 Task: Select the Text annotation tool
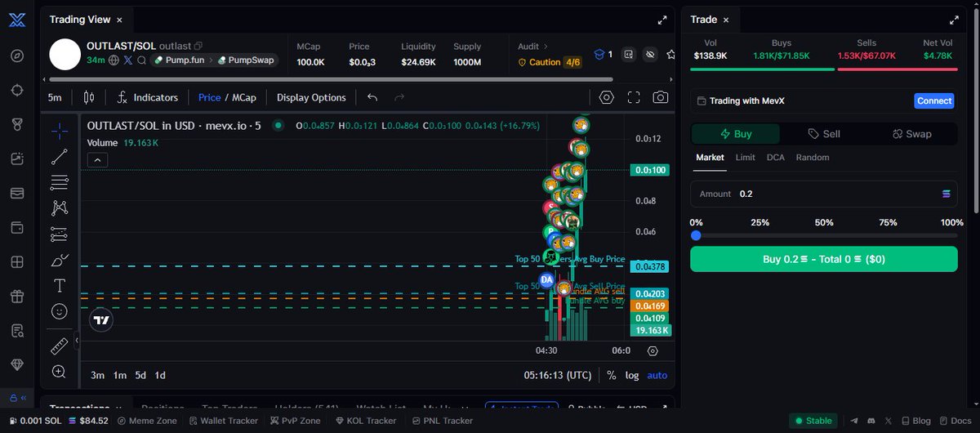point(60,286)
